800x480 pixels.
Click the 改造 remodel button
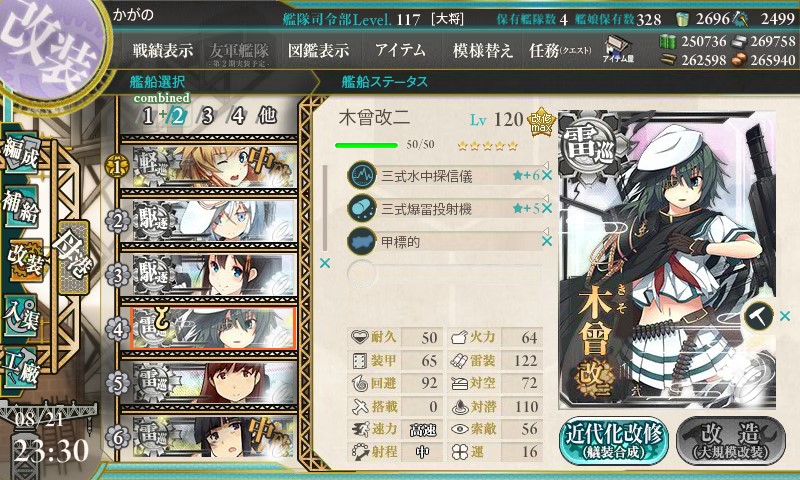pyautogui.click(x=731, y=441)
